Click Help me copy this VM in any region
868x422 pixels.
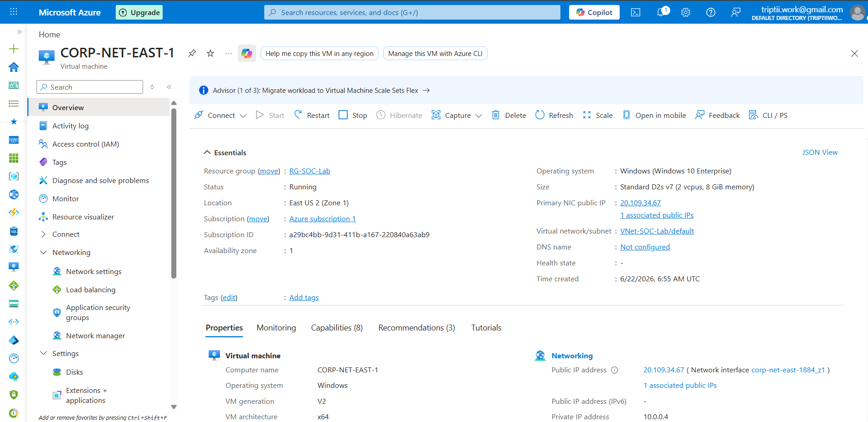pos(319,53)
